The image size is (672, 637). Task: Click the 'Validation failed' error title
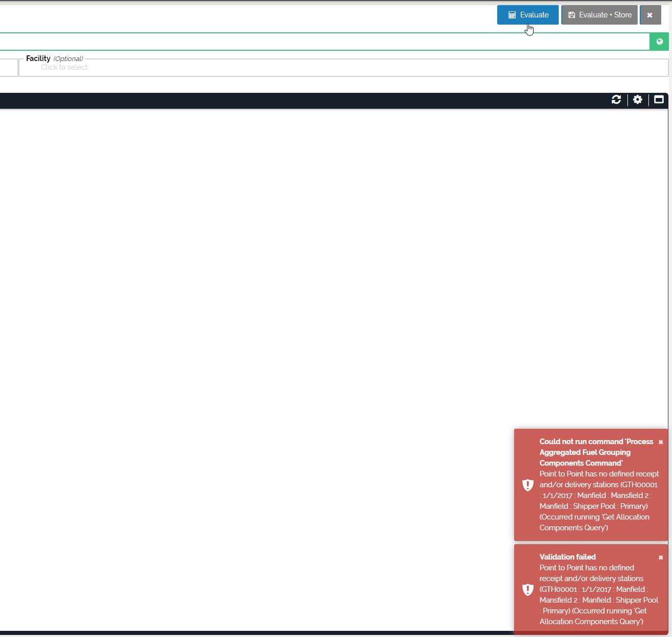coord(567,557)
